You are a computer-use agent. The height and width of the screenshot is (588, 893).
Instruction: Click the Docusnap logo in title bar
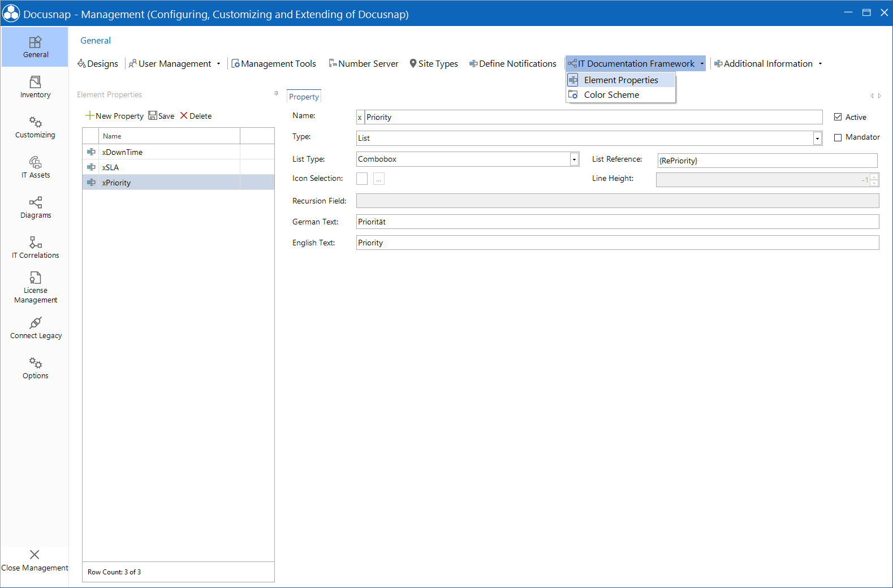click(x=11, y=13)
